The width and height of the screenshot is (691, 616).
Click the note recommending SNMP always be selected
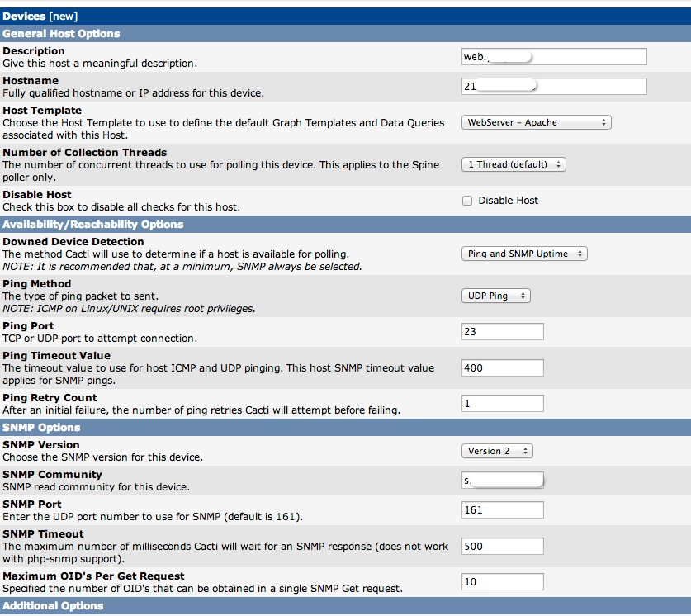point(182,267)
